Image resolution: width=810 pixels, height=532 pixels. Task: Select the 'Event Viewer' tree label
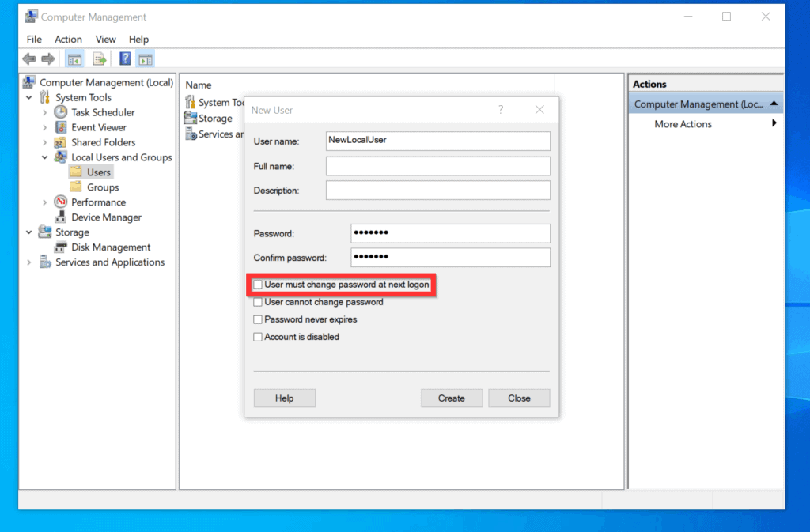pyautogui.click(x=99, y=127)
